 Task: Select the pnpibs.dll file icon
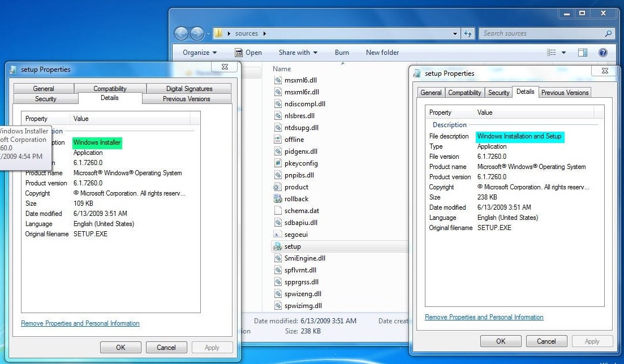tap(278, 175)
